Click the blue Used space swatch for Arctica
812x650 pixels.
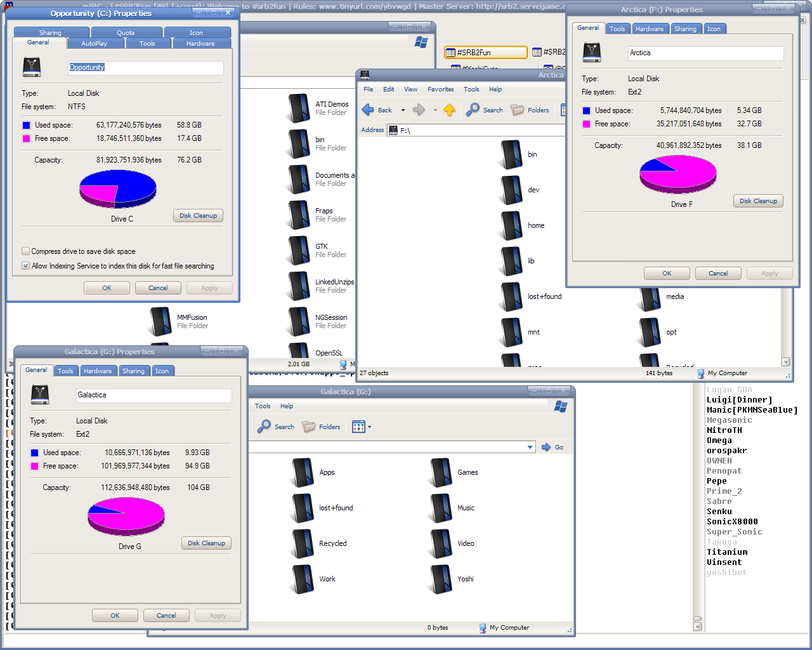pos(587,110)
